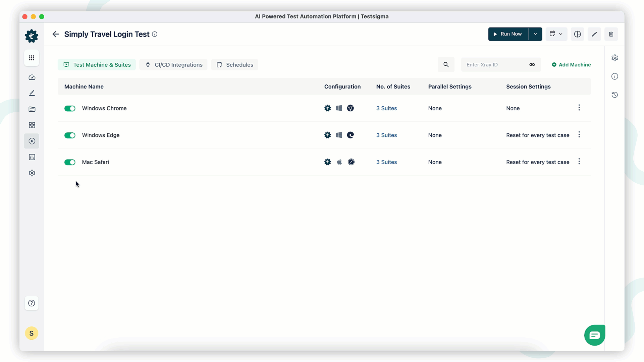Select the Test Machine & Suites tab
644x362 pixels.
tap(97, 65)
